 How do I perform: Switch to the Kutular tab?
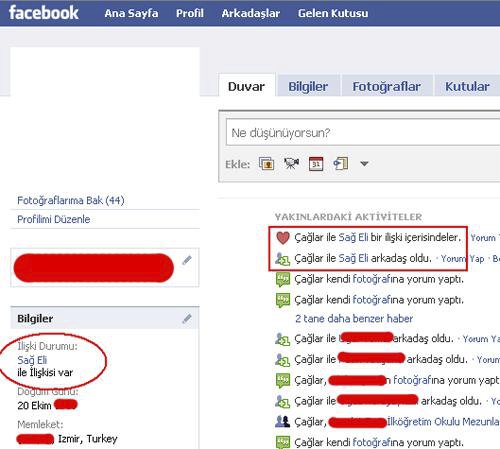(x=467, y=86)
